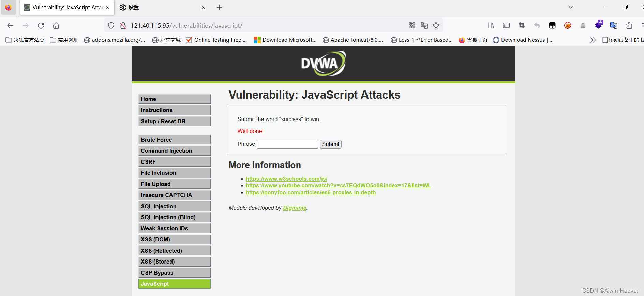Open the browser home page
Viewport: 644px width, 296px height.
tap(56, 26)
